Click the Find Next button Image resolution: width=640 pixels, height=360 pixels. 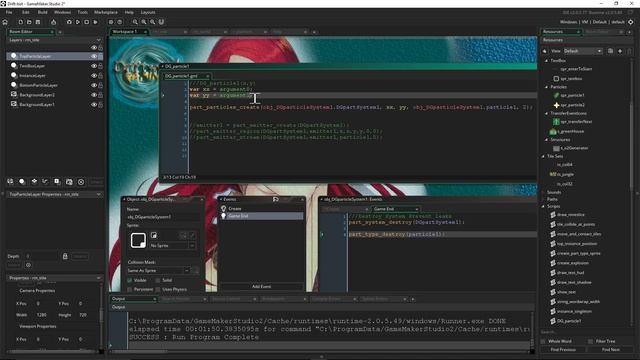tap(611, 350)
